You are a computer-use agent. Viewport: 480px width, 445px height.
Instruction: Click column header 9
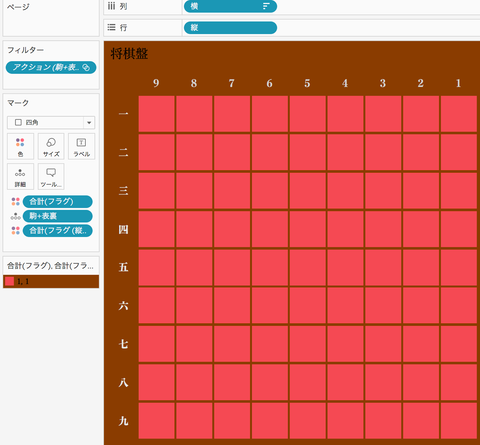pos(156,83)
